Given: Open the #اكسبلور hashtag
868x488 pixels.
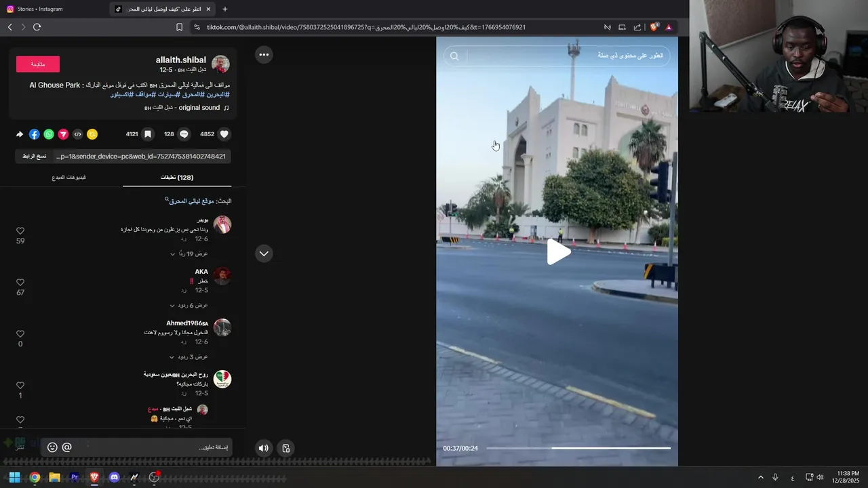Looking at the screenshot, I should point(123,94).
